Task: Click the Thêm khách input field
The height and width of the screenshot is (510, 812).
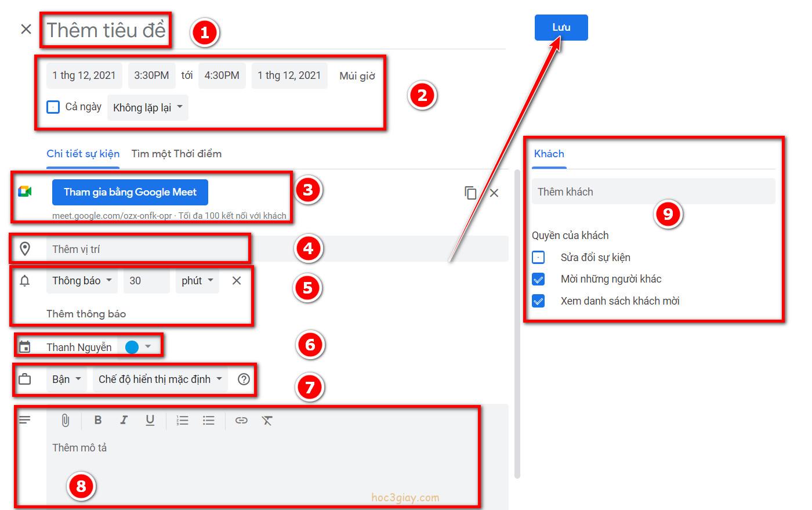Action: (x=653, y=192)
